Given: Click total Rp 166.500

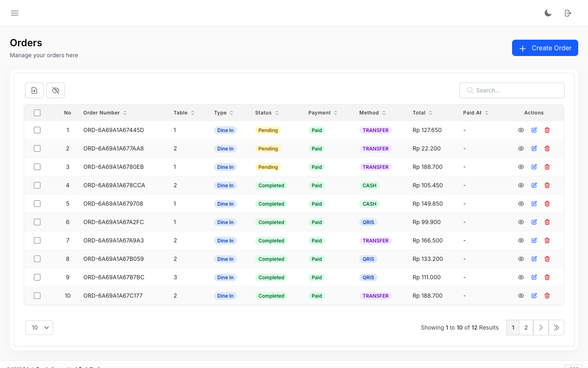Looking at the screenshot, I should 428,240.
